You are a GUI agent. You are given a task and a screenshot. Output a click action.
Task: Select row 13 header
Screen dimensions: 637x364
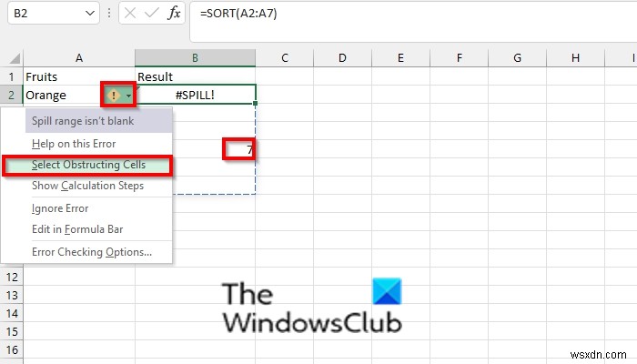click(x=12, y=296)
